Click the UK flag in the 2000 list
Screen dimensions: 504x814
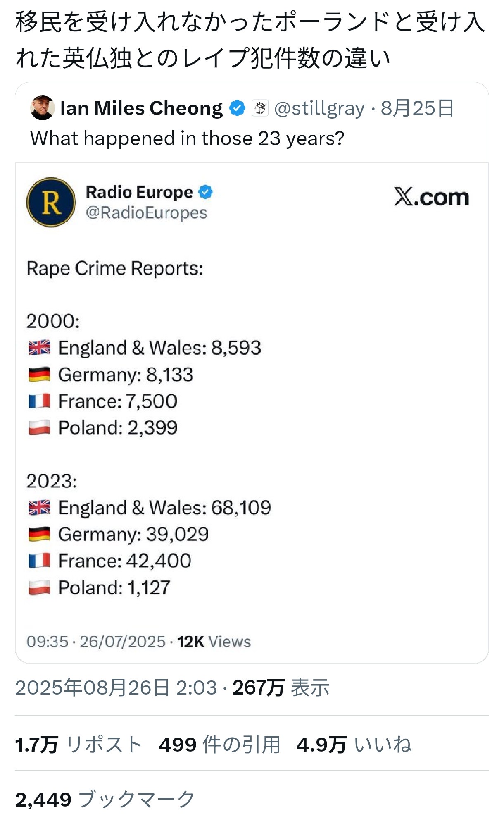(x=39, y=348)
